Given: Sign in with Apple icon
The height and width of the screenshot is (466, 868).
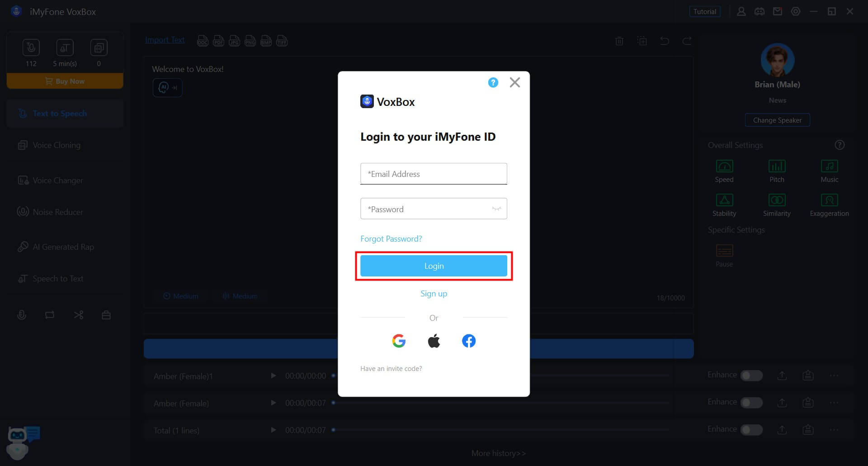Looking at the screenshot, I should click(x=434, y=341).
